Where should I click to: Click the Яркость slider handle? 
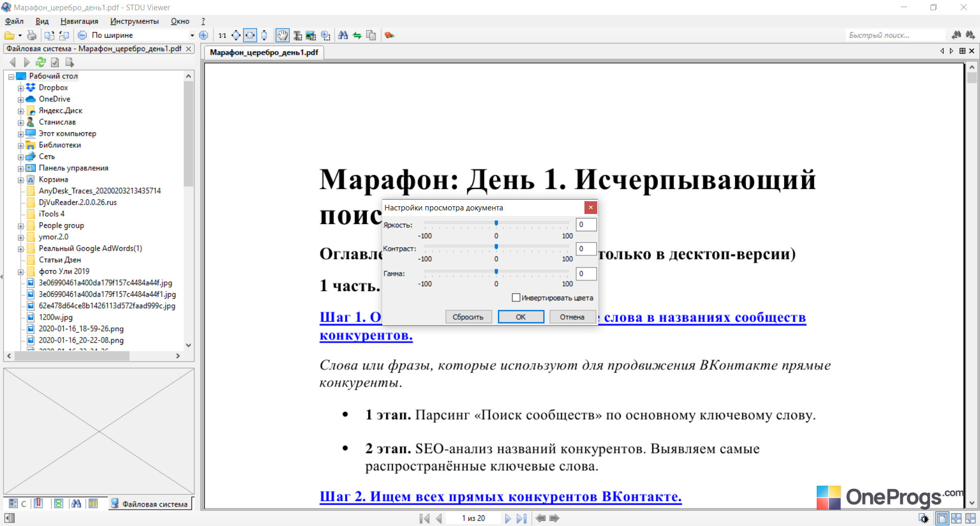coord(496,223)
